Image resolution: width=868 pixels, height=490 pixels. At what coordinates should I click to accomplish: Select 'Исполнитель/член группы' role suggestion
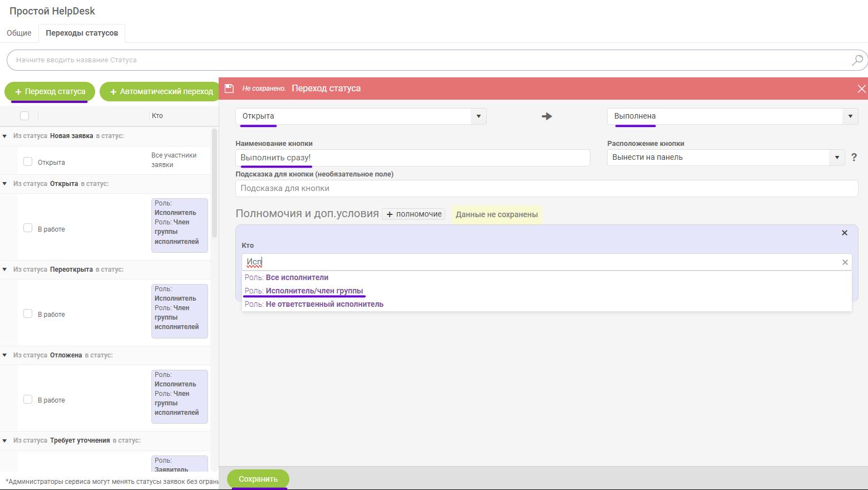tap(314, 291)
